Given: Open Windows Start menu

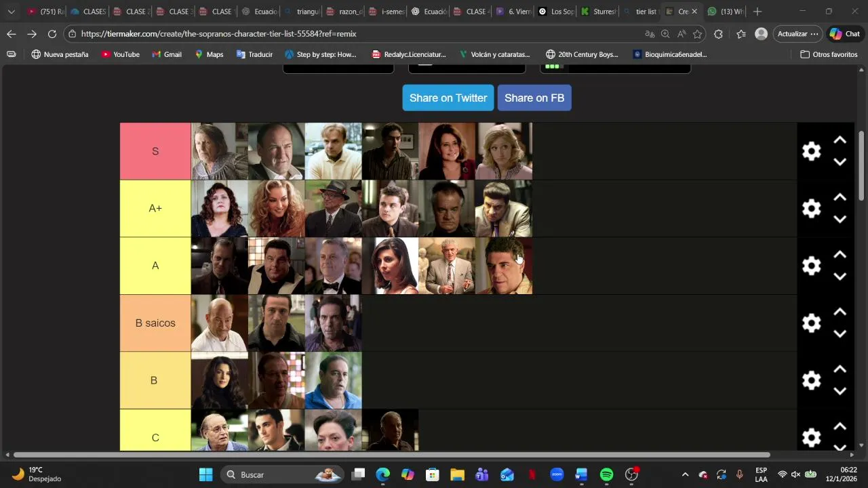Looking at the screenshot, I should click(205, 474).
